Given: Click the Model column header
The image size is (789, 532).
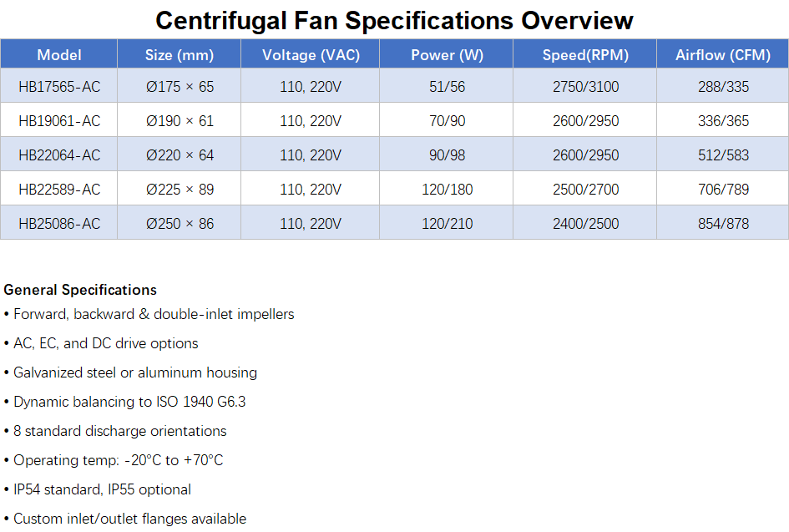Looking at the screenshot, I should pos(59,53).
